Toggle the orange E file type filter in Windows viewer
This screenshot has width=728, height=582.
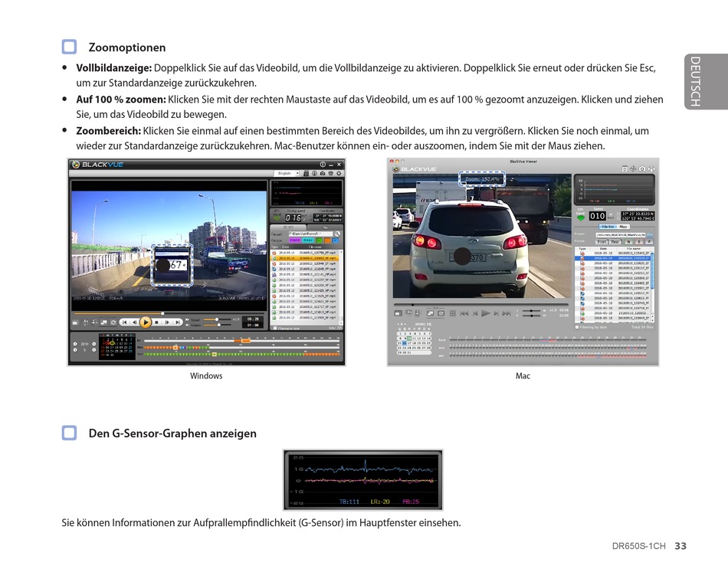point(327,240)
